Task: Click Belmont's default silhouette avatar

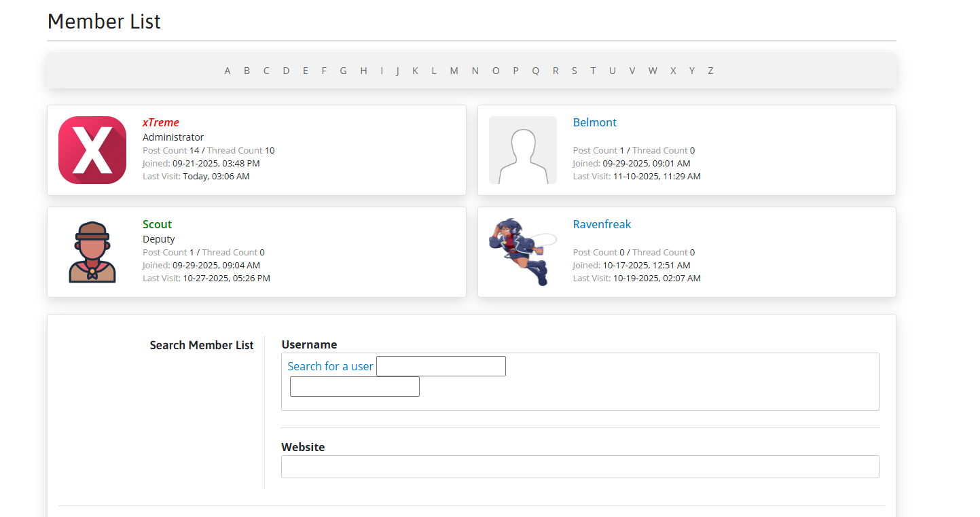Action: (x=522, y=150)
